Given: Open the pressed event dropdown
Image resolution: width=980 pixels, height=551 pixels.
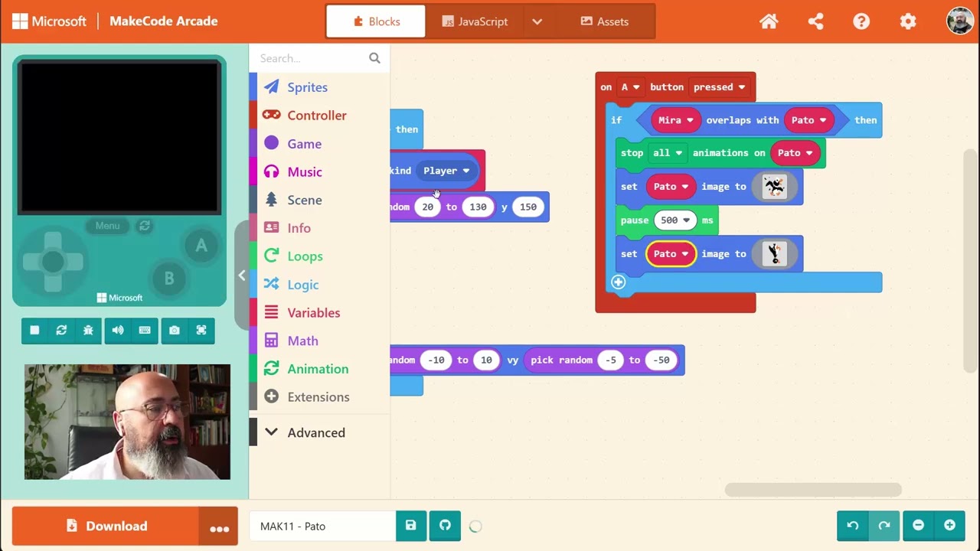Looking at the screenshot, I should coord(719,87).
